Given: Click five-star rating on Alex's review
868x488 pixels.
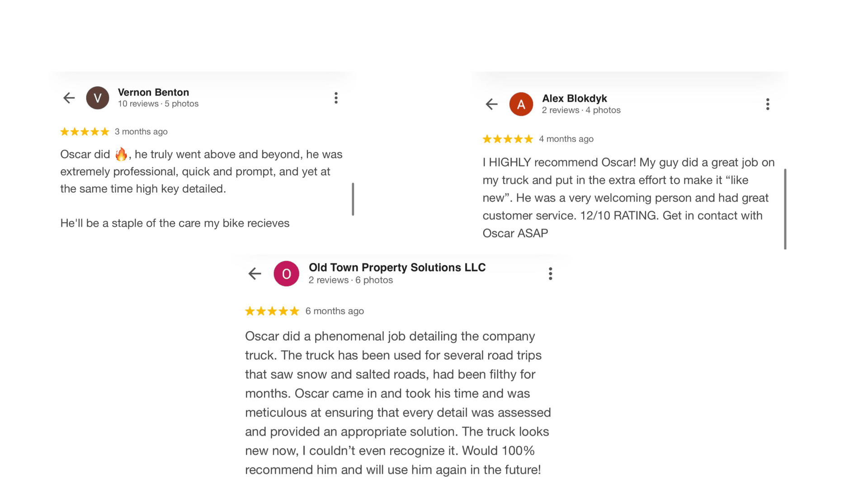Looking at the screenshot, I should [508, 139].
